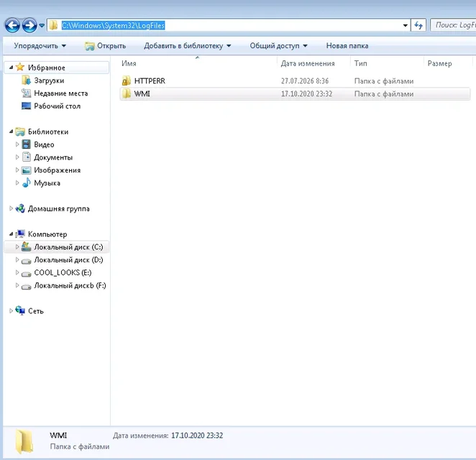Click the Локальный диск (C:) drive icon
Screen dimensions: 476x460
[x=27, y=247]
